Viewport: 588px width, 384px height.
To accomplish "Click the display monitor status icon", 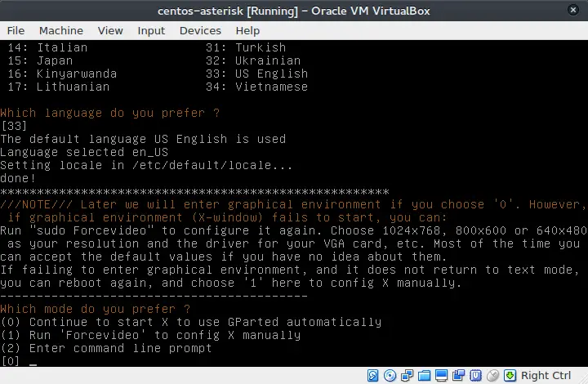I will [x=441, y=375].
